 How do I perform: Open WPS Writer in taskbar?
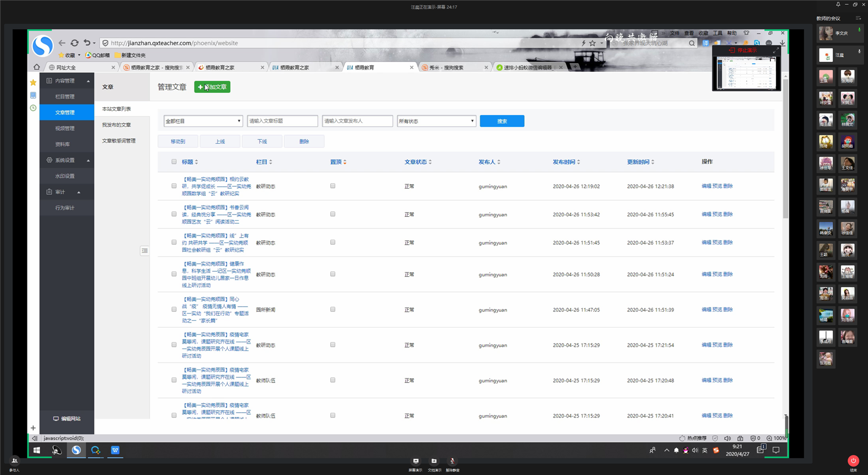[x=115, y=450]
